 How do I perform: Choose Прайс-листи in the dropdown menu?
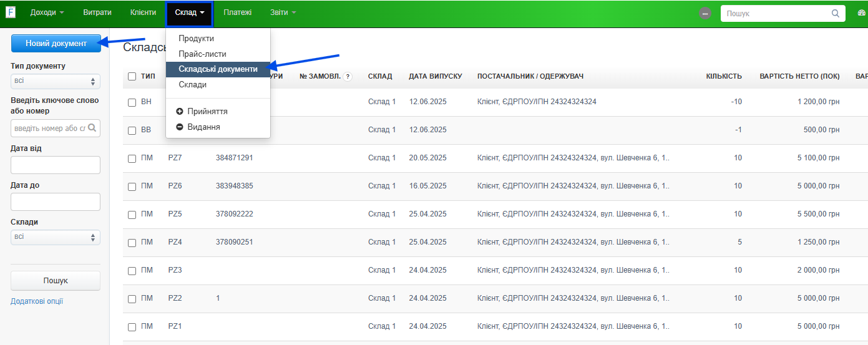coord(202,54)
